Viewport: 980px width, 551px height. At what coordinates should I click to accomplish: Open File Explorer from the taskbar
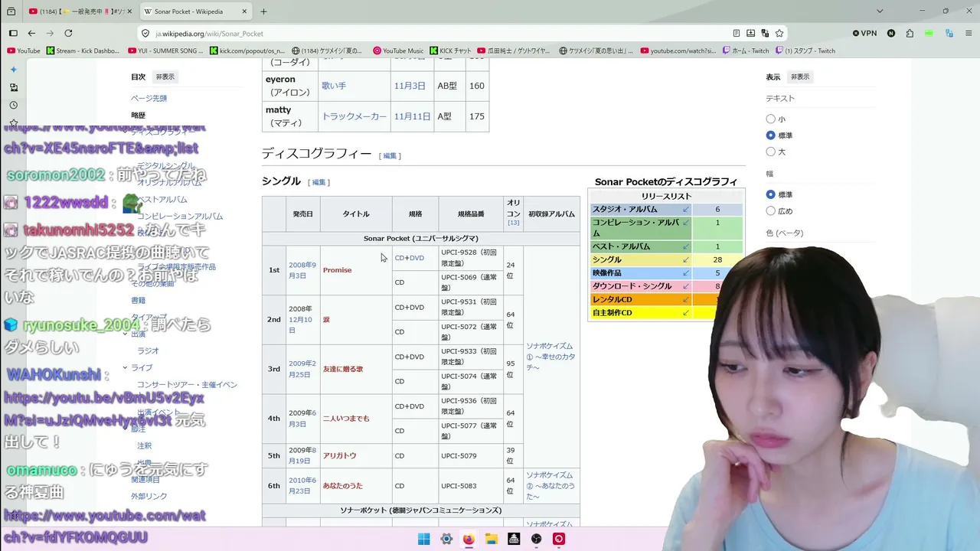coord(492,539)
